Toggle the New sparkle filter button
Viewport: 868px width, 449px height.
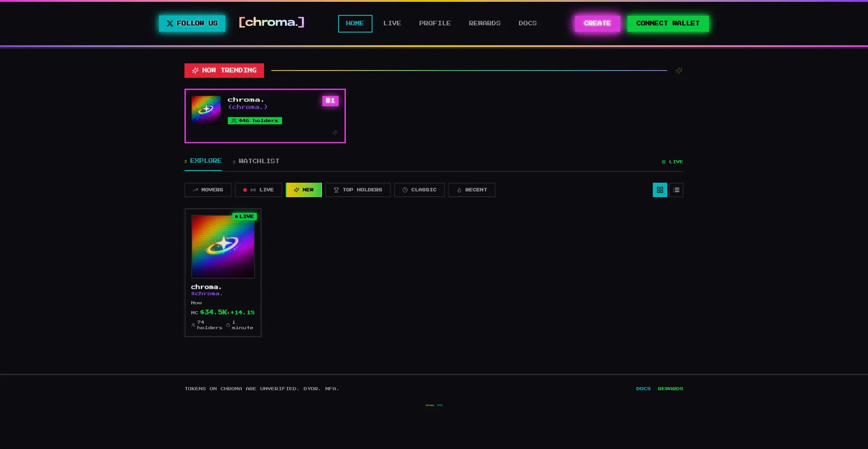click(303, 190)
